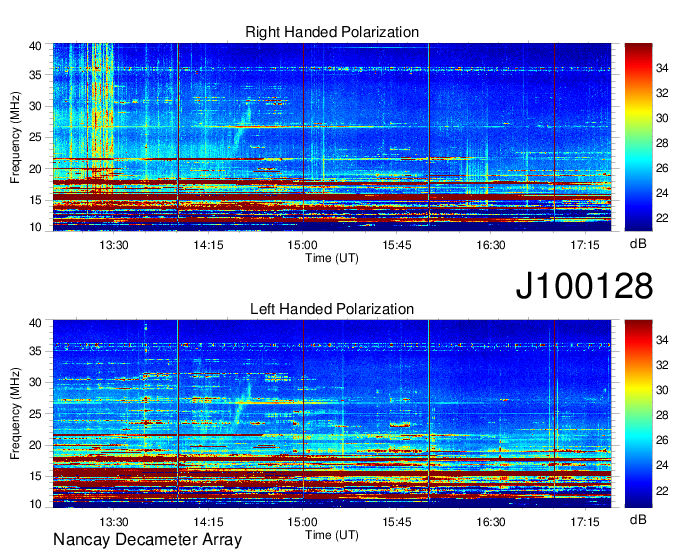Click the 25 MHz tick of right-handed plot

(x=35, y=137)
